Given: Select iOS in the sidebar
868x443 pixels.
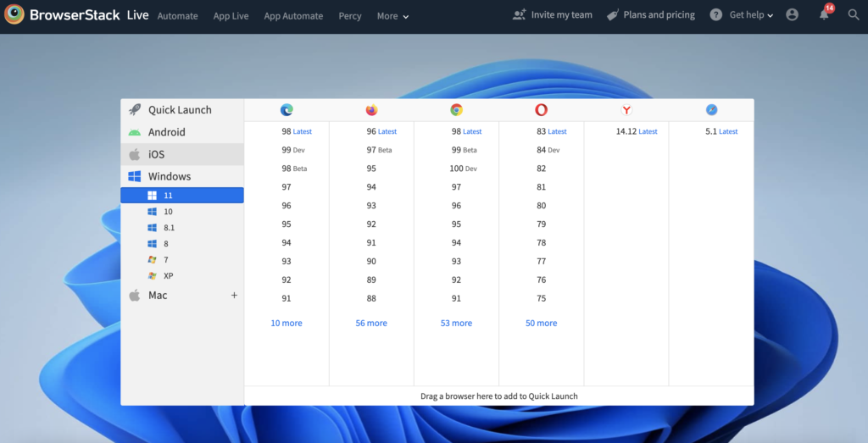Looking at the screenshot, I should pos(182,154).
